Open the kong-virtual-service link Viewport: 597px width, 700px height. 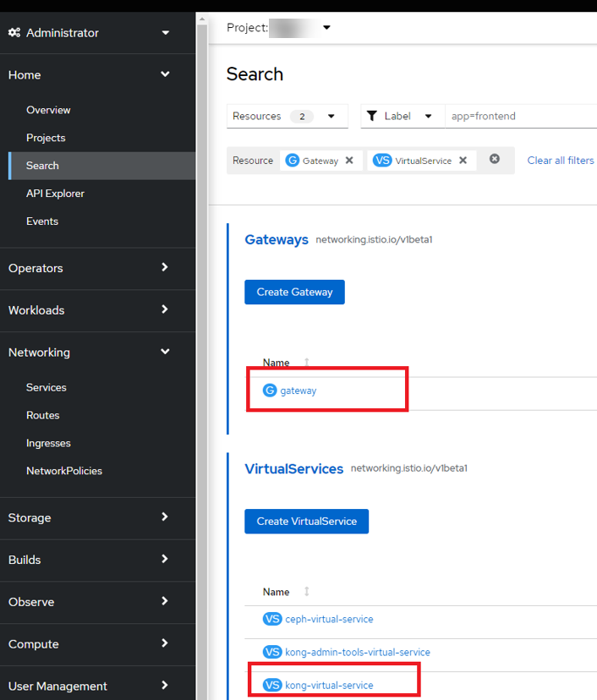[329, 685]
